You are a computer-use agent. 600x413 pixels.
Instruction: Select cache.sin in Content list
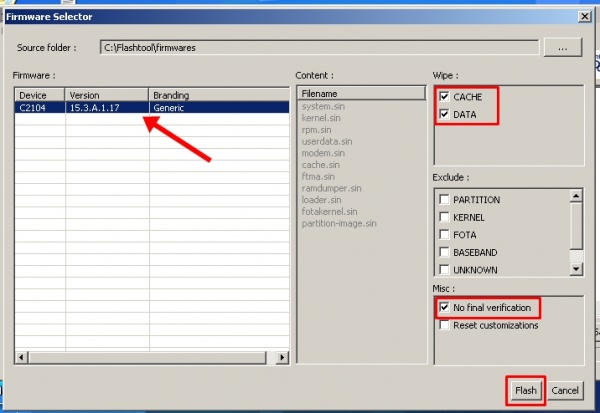point(320,165)
